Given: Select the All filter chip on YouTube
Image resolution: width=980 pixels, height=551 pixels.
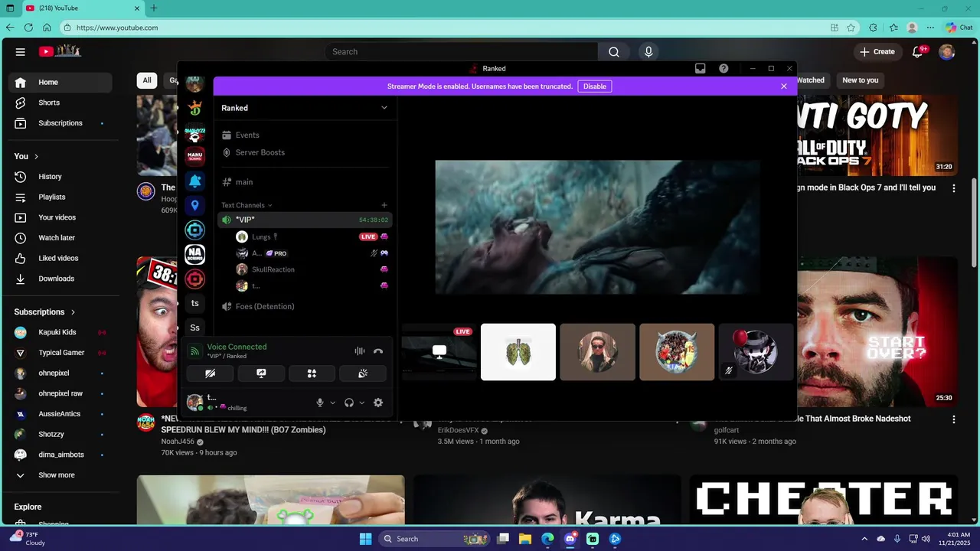Looking at the screenshot, I should click(147, 80).
